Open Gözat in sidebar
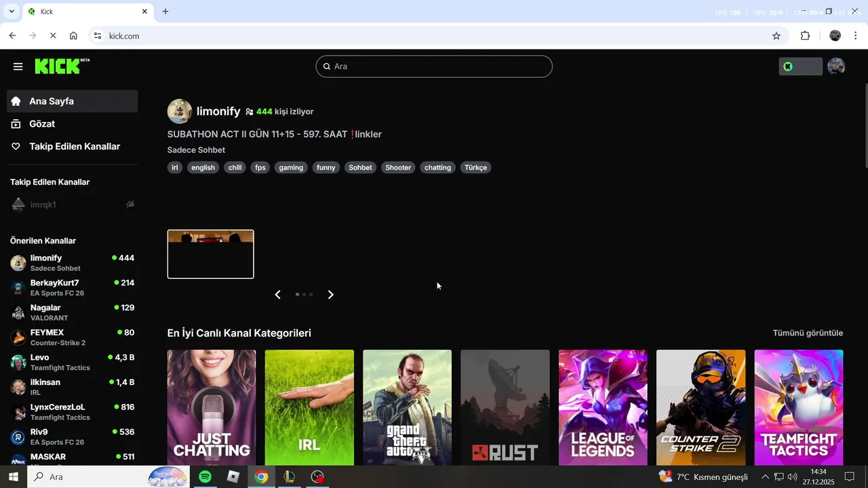868x488 pixels. 72,124
